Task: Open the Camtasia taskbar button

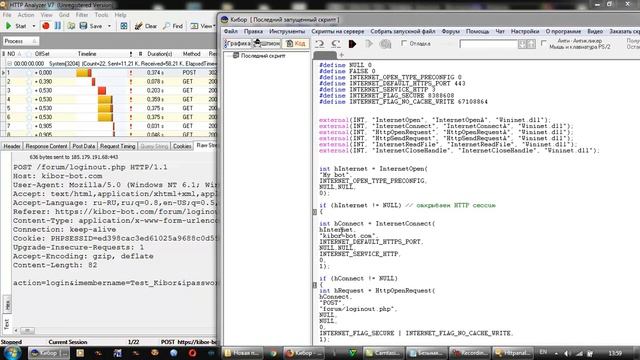Action: pos(384,353)
